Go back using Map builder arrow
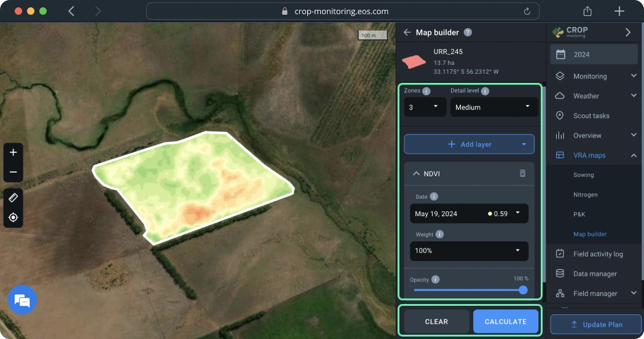Image resolution: width=644 pixels, height=339 pixels. tap(407, 33)
